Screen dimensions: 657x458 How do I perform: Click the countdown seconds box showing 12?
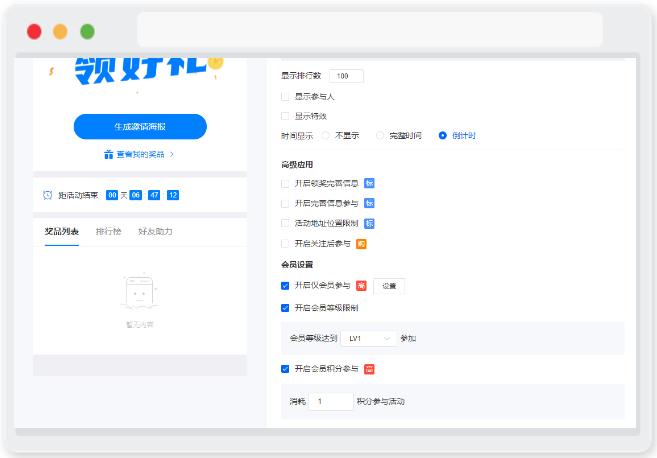pos(173,195)
